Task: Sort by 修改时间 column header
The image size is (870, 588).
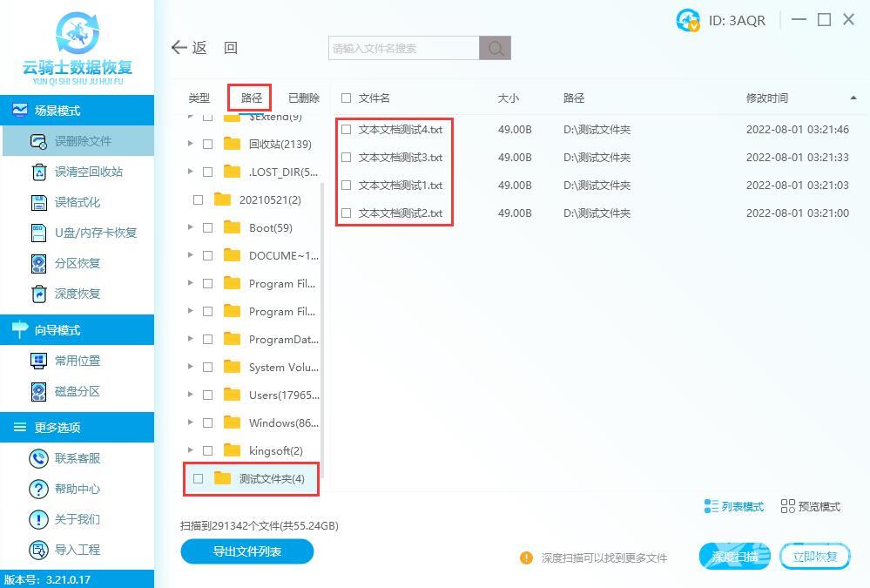Action: tap(766, 98)
